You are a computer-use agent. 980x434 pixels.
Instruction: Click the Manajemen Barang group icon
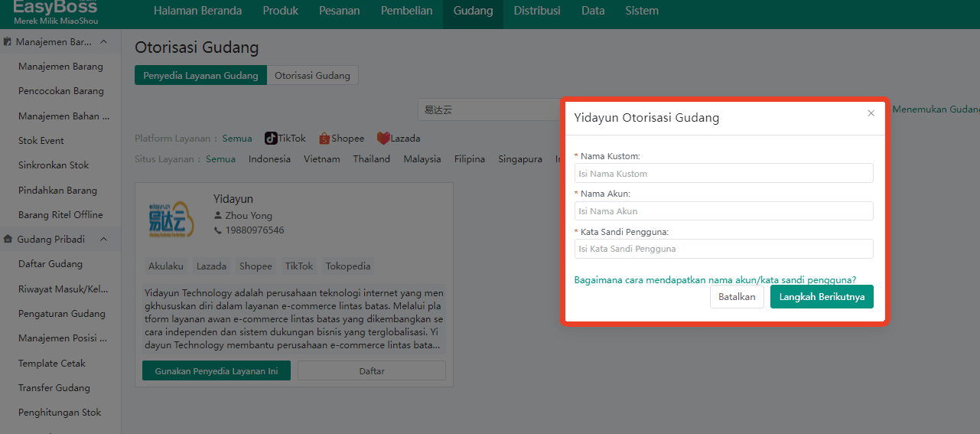[x=8, y=41]
